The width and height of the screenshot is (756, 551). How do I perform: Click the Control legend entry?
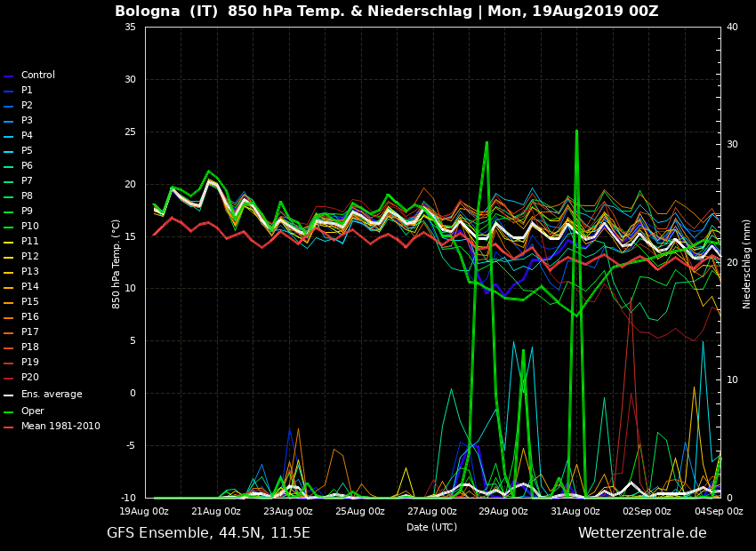(x=37, y=76)
